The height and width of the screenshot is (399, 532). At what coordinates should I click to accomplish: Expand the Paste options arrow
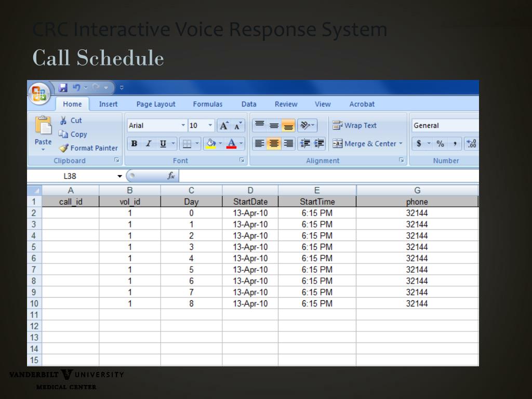(x=43, y=149)
